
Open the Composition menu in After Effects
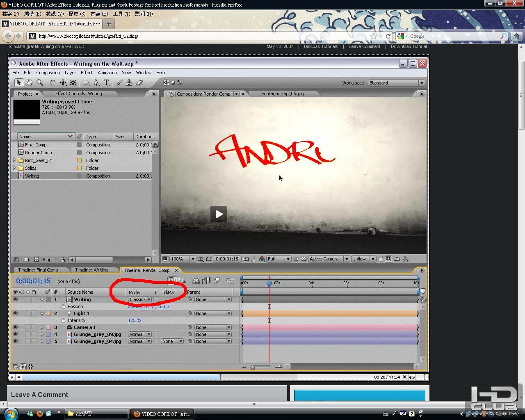[48, 73]
